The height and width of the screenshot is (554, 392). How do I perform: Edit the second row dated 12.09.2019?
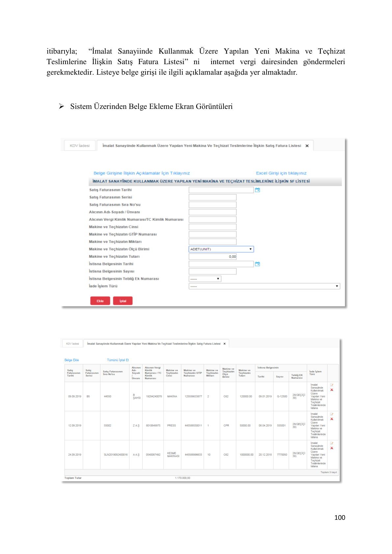click(x=332, y=414)
